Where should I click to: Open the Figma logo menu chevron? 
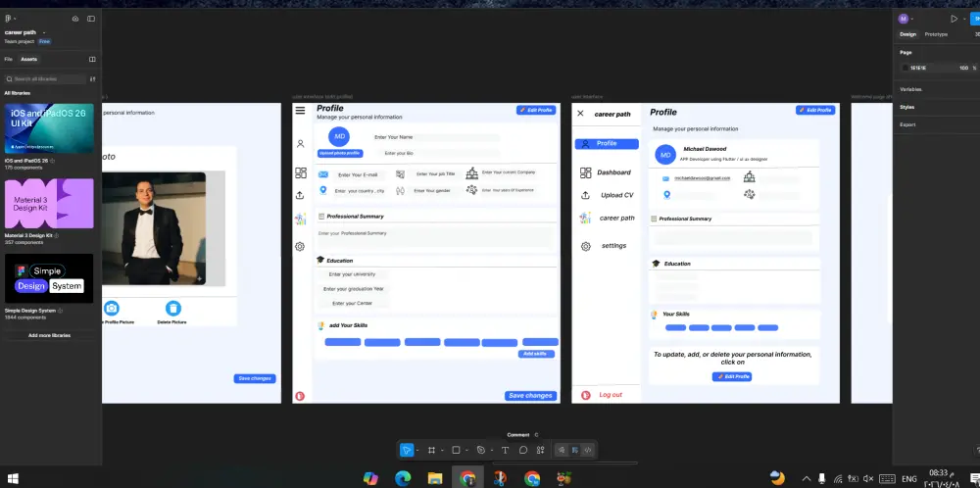15,20
